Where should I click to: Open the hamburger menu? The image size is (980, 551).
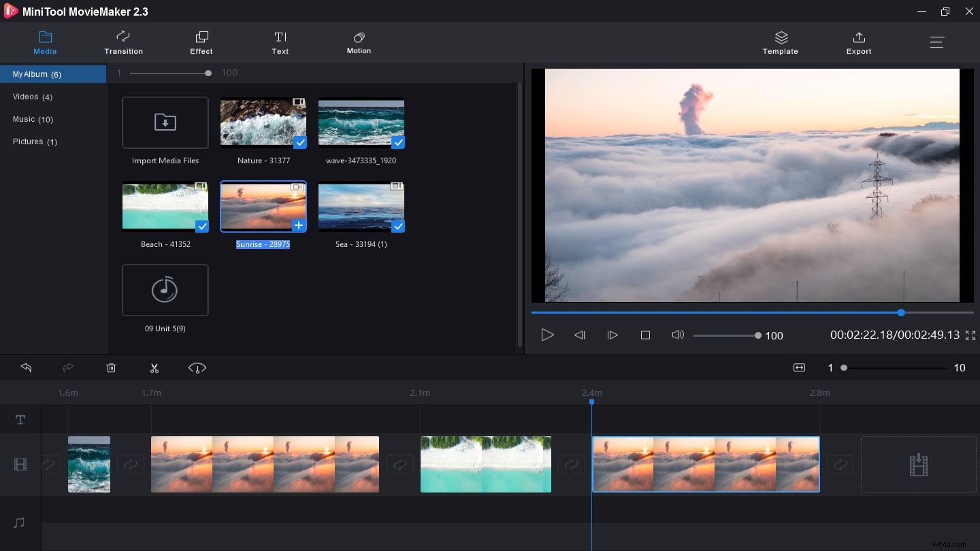pos(937,41)
